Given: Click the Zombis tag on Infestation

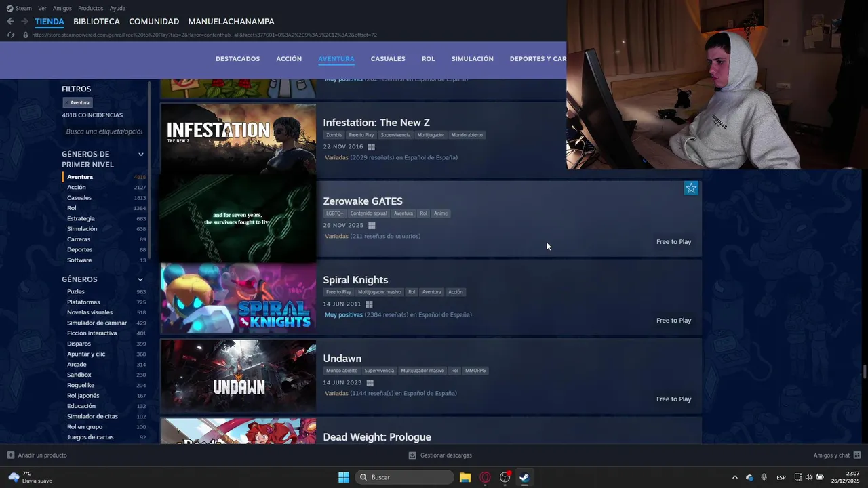Looking at the screenshot, I should [334, 135].
